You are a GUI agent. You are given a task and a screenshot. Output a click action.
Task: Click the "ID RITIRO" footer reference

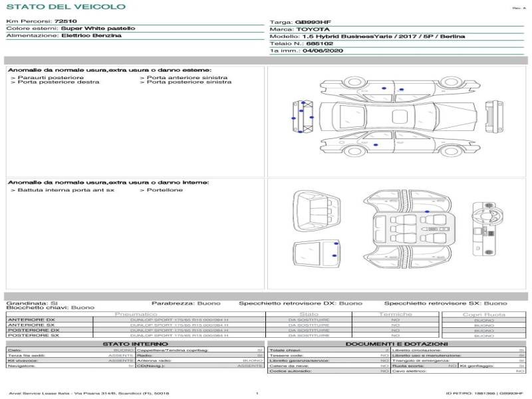point(485,394)
